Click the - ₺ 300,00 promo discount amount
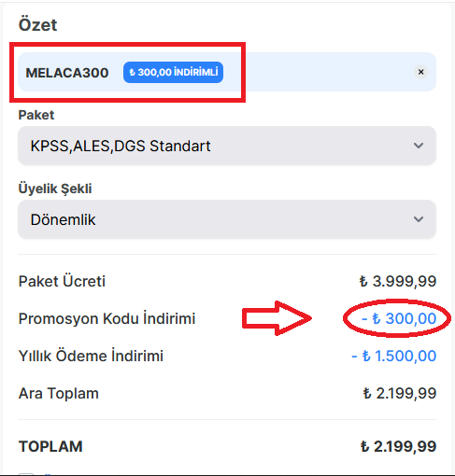This screenshot has height=476, width=455. (399, 318)
